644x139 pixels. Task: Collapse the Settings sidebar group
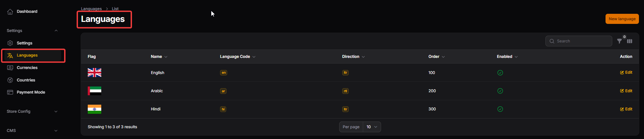point(56,31)
